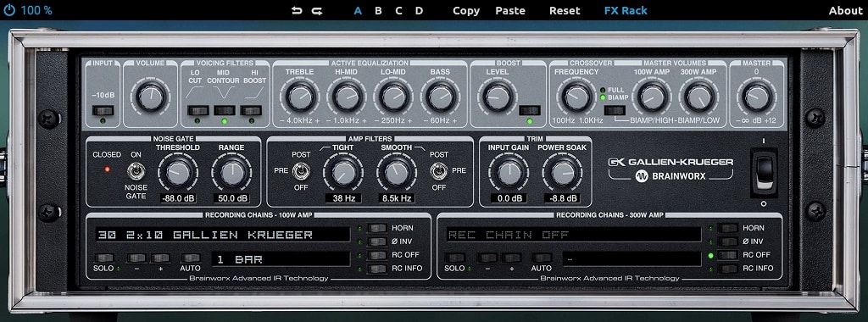Click the Noise Gate Threshold knob

(x=177, y=173)
